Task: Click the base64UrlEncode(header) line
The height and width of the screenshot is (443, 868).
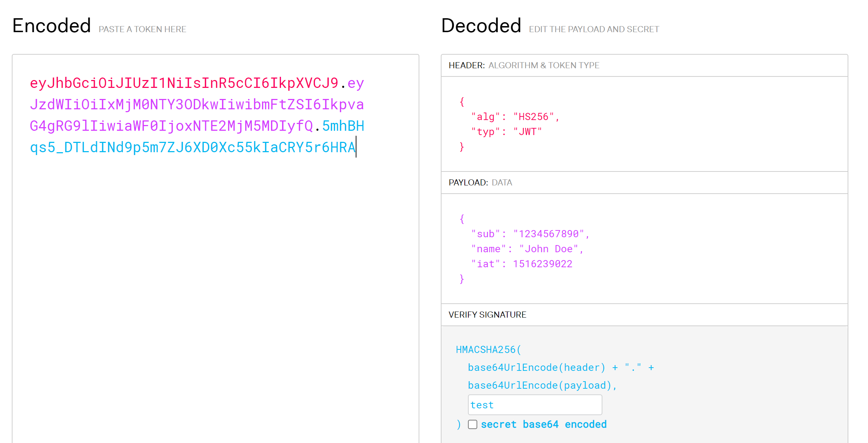Action: point(561,368)
